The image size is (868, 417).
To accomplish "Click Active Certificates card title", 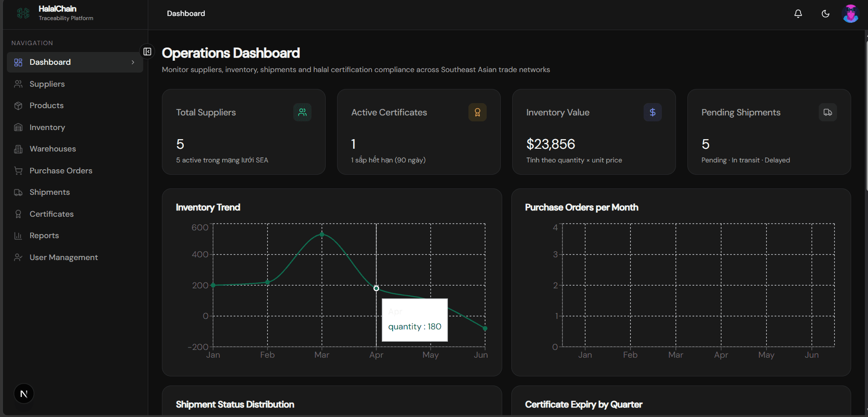I will click(x=389, y=112).
